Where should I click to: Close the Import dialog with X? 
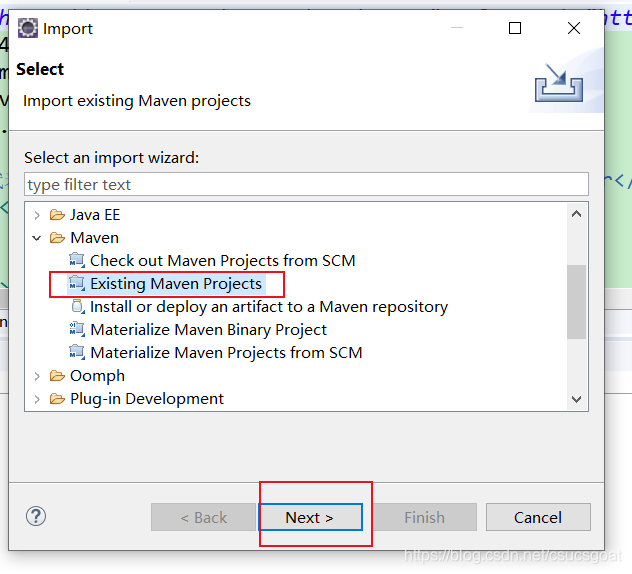(x=574, y=28)
